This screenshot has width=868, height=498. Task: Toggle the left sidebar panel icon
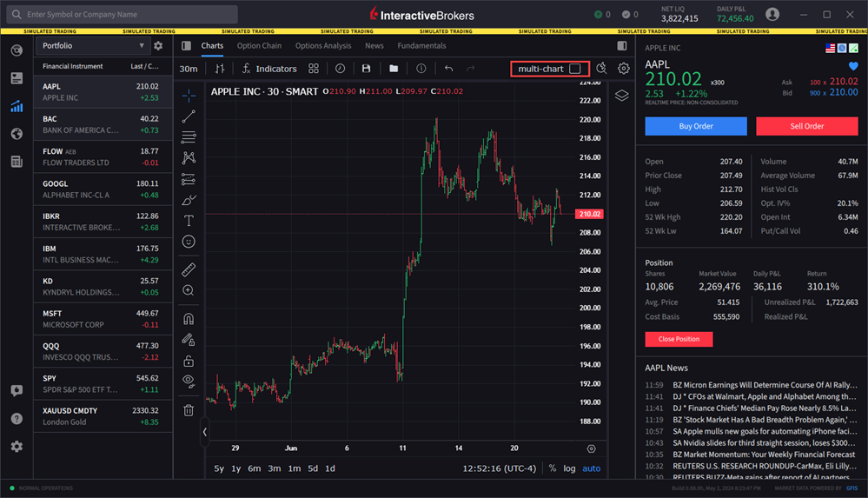coord(187,45)
